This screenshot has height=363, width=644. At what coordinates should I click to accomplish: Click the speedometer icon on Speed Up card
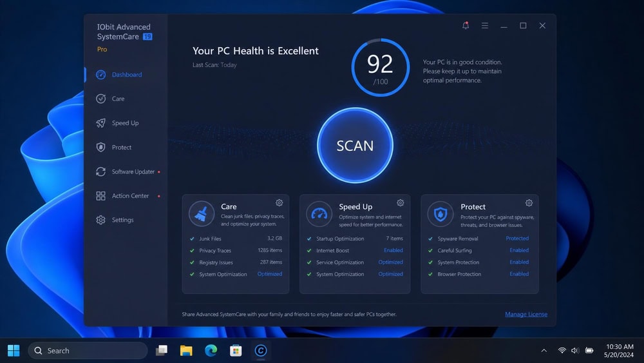click(319, 214)
